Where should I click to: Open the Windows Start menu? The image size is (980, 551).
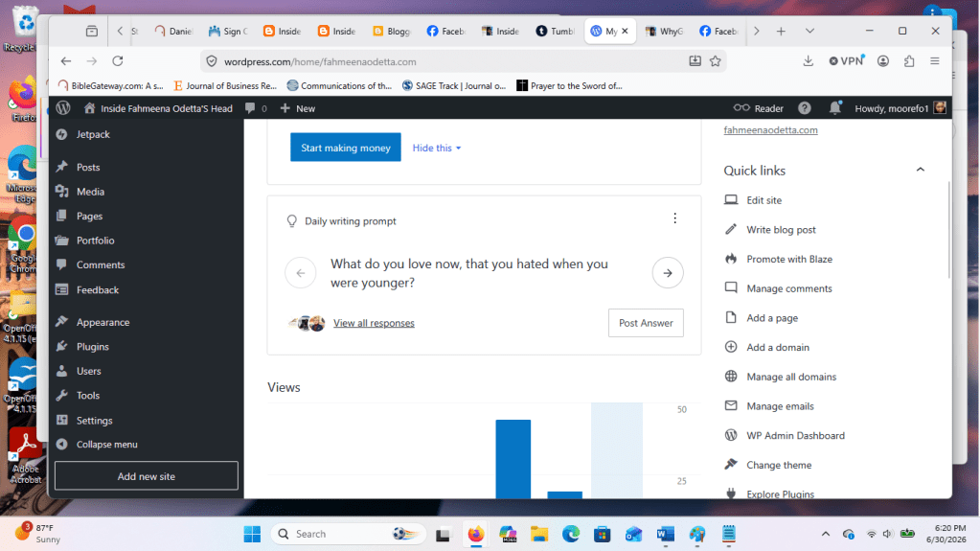point(252,534)
